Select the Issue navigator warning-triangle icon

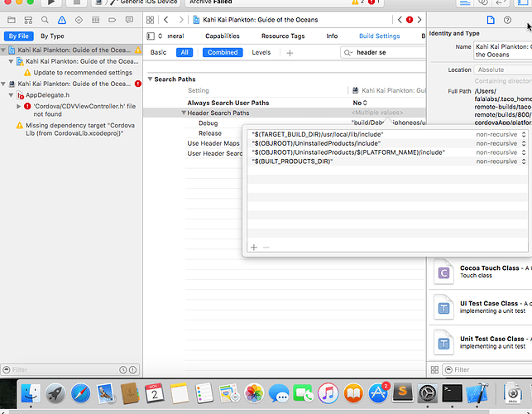click(x=62, y=20)
